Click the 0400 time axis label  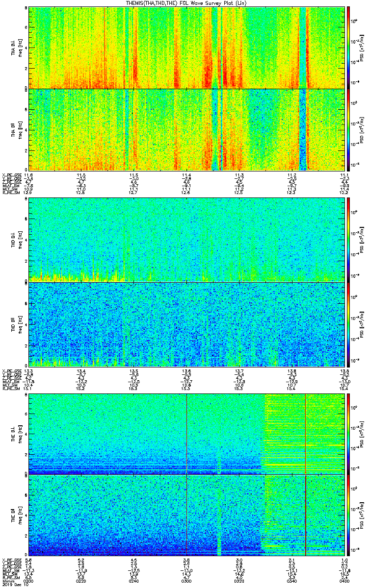click(x=344, y=581)
